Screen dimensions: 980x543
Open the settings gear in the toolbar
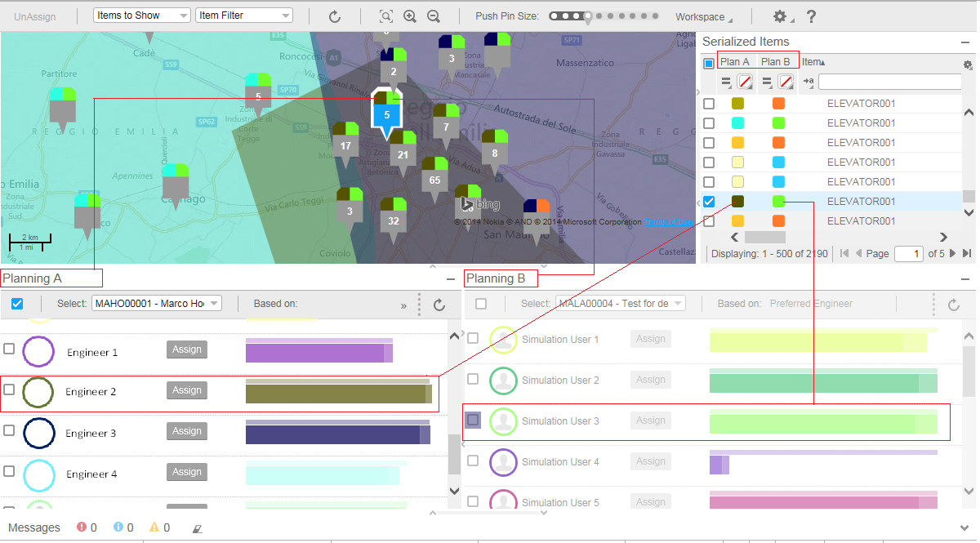pos(781,16)
